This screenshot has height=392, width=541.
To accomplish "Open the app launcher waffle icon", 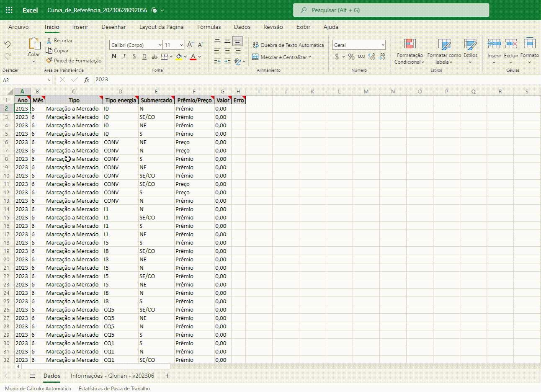I will pos(9,10).
